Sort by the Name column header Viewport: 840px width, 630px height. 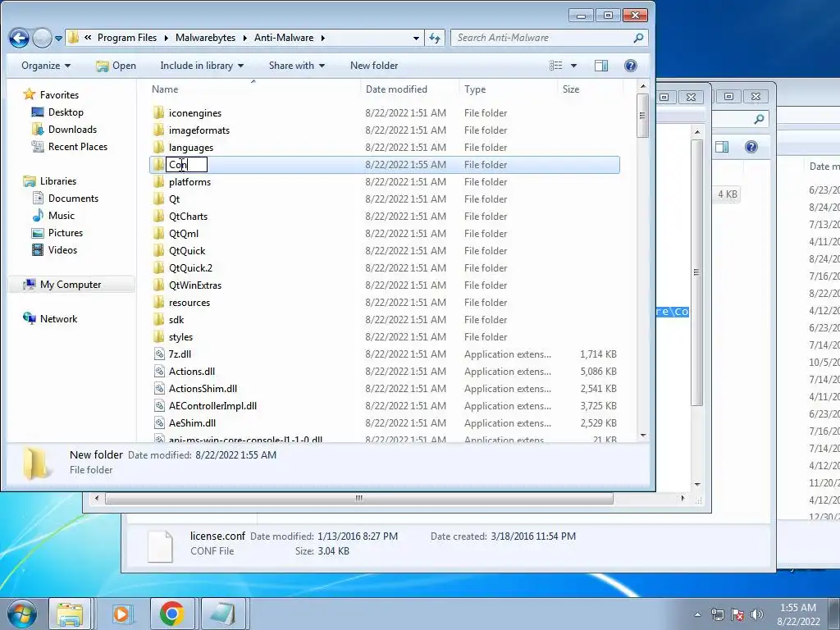tap(253, 89)
